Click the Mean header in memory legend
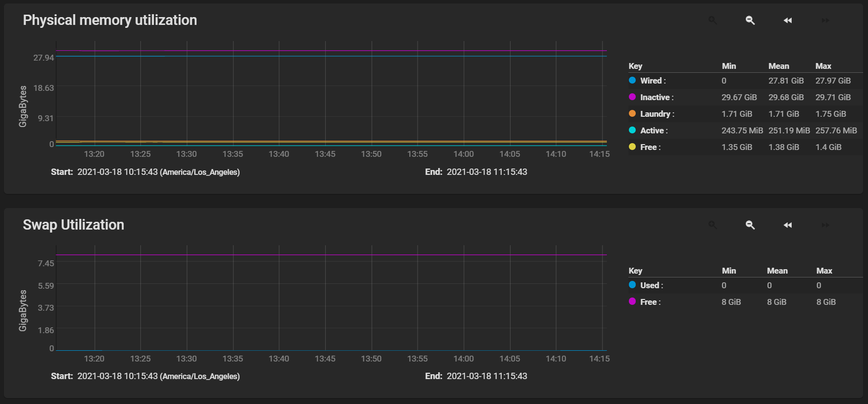Viewport: 868px width, 404px height. coord(779,66)
